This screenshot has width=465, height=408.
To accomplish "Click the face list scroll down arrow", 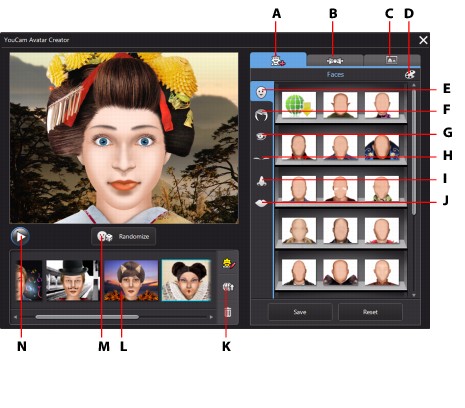I will coord(414,295).
